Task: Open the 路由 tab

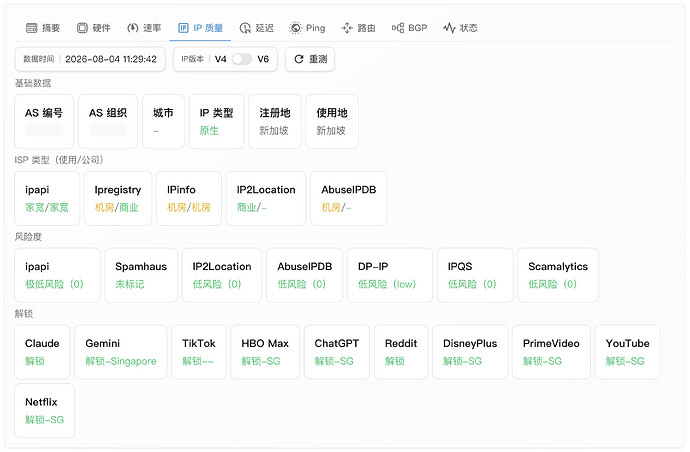Action: coord(359,28)
